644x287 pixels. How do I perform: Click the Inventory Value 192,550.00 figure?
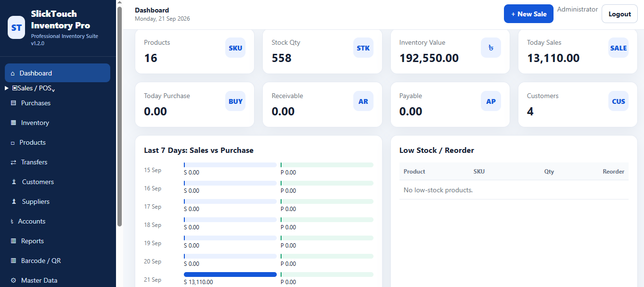tap(429, 58)
